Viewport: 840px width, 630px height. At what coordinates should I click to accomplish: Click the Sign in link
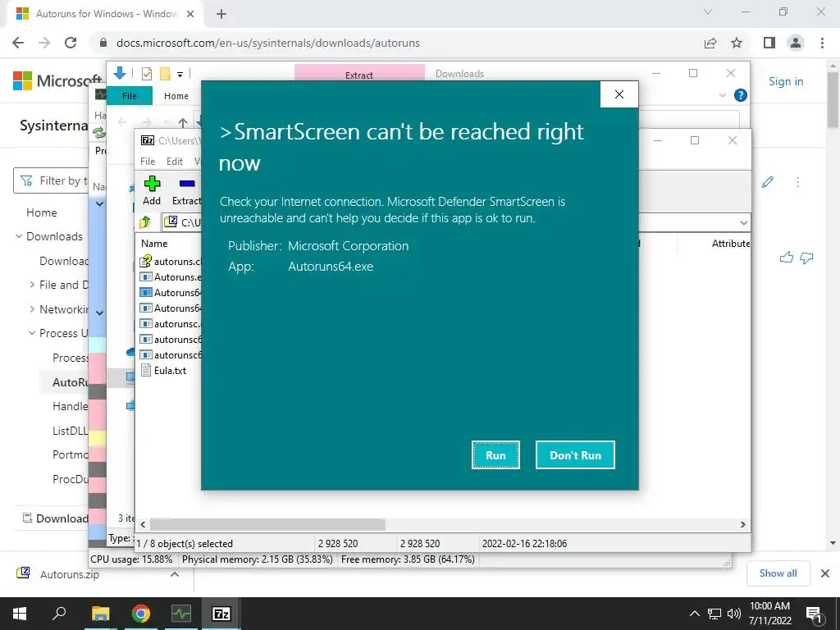pos(786,81)
